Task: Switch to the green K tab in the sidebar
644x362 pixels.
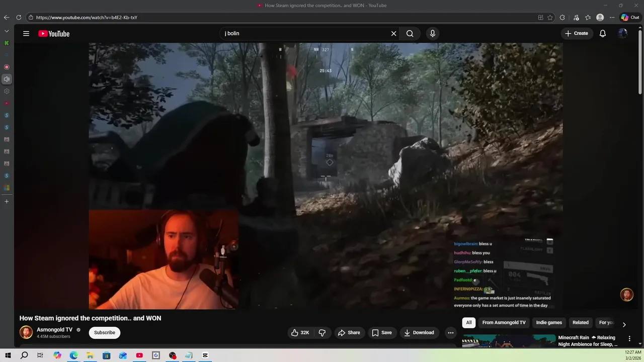Action: (x=7, y=43)
